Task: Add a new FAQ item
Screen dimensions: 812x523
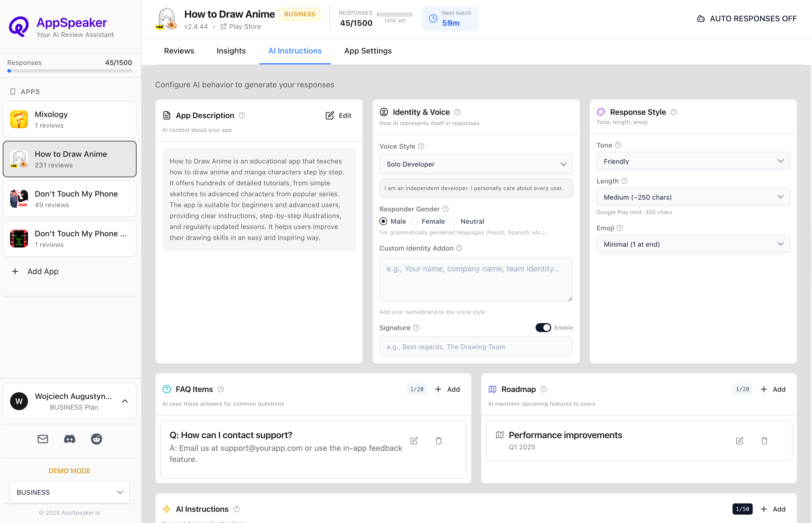Action: (447, 389)
